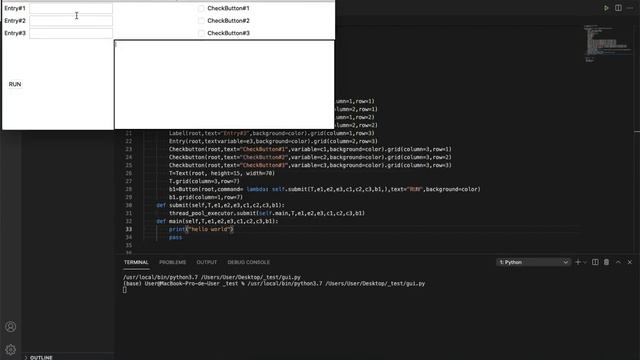Click the Entry#3 input field
Screen dimensions: 640x360
71,33
